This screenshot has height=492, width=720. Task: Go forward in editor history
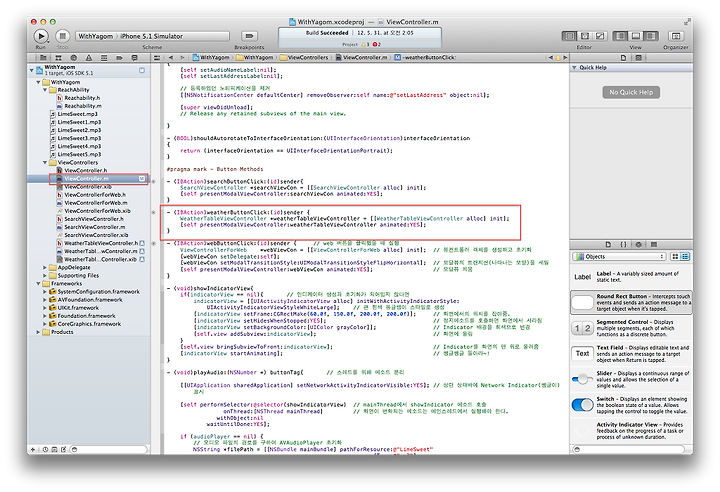coord(182,58)
